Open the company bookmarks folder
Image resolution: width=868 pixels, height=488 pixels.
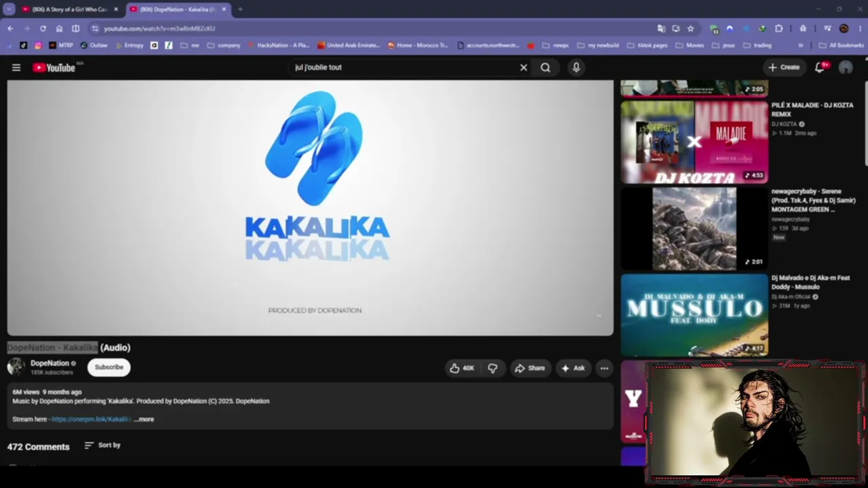224,45
